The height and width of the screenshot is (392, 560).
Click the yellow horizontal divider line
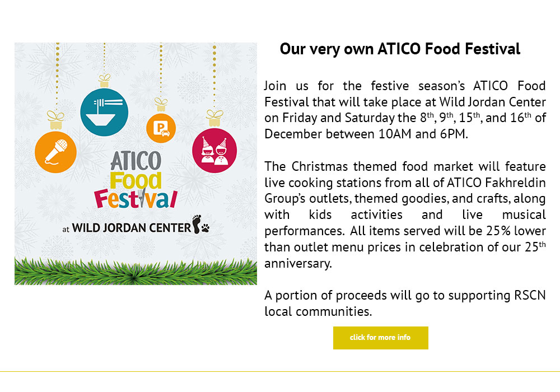tap(280, 372)
